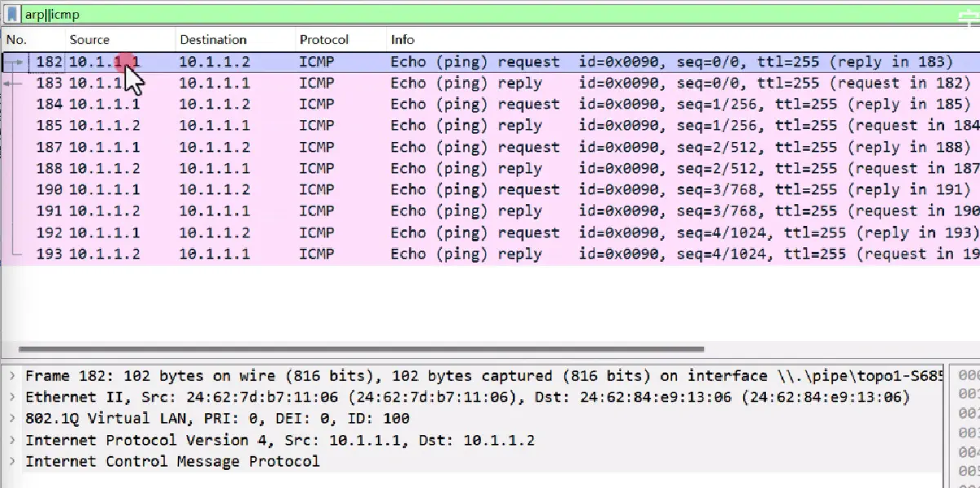Click the packet list horizontal scrollbar
This screenshot has width=980, height=488.
pos(359,348)
